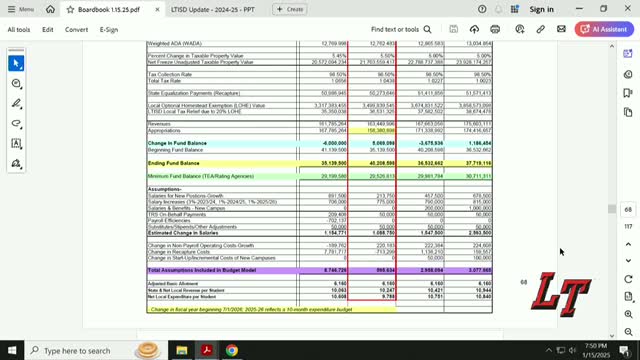
Task: Click the Minimum Fund Balance (TEA/Rating Agencies) label
Action: pos(201,176)
